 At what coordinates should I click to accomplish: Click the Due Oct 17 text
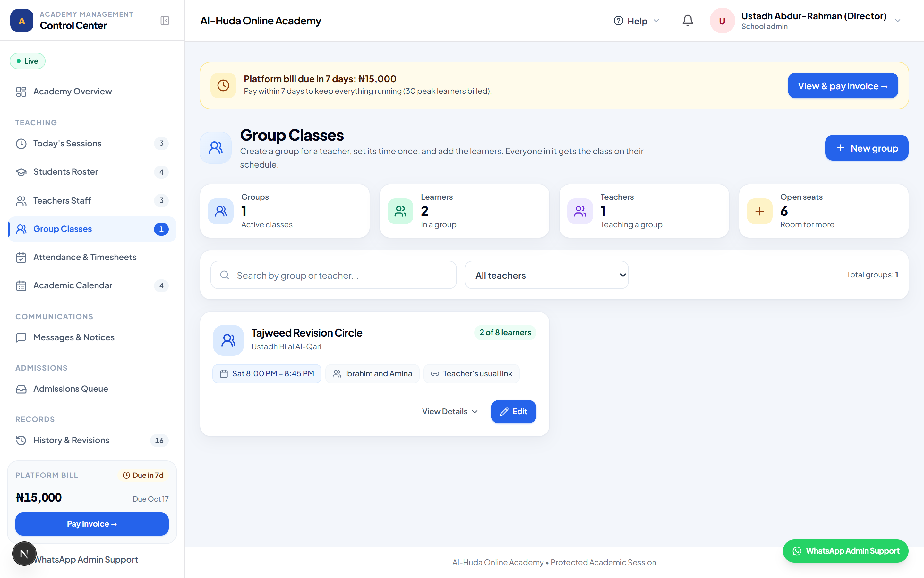pos(150,499)
